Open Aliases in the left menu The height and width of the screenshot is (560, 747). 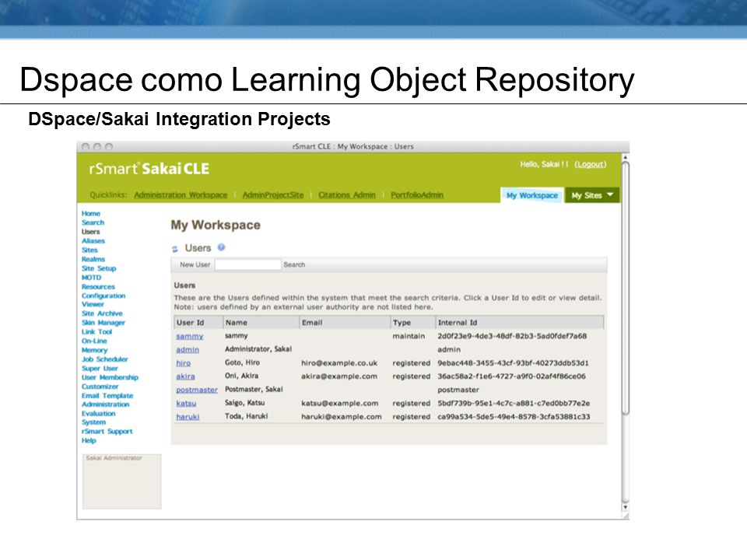coord(93,240)
